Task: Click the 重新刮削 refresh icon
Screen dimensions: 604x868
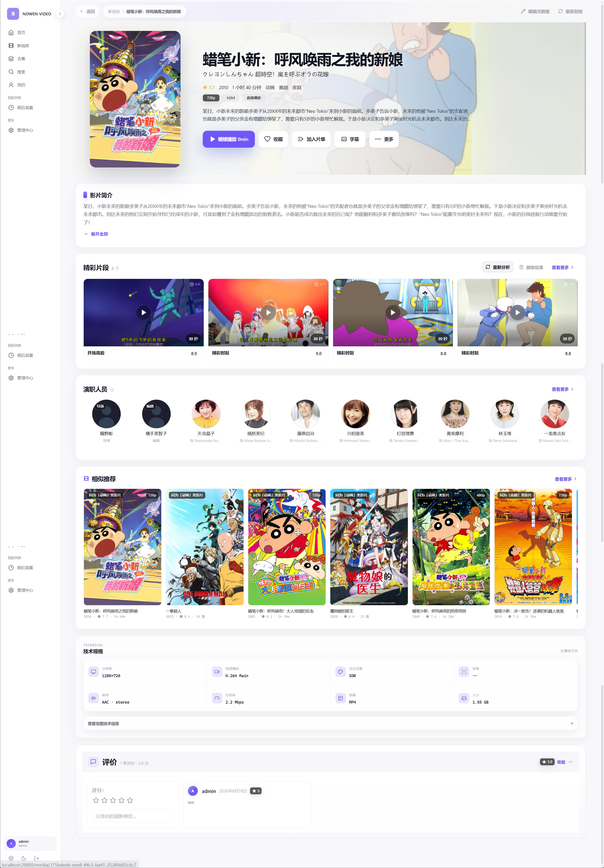Action: [x=561, y=11]
